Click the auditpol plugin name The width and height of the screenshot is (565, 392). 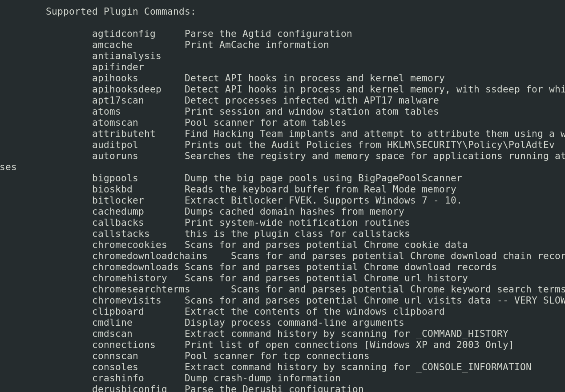pyautogui.click(x=115, y=145)
